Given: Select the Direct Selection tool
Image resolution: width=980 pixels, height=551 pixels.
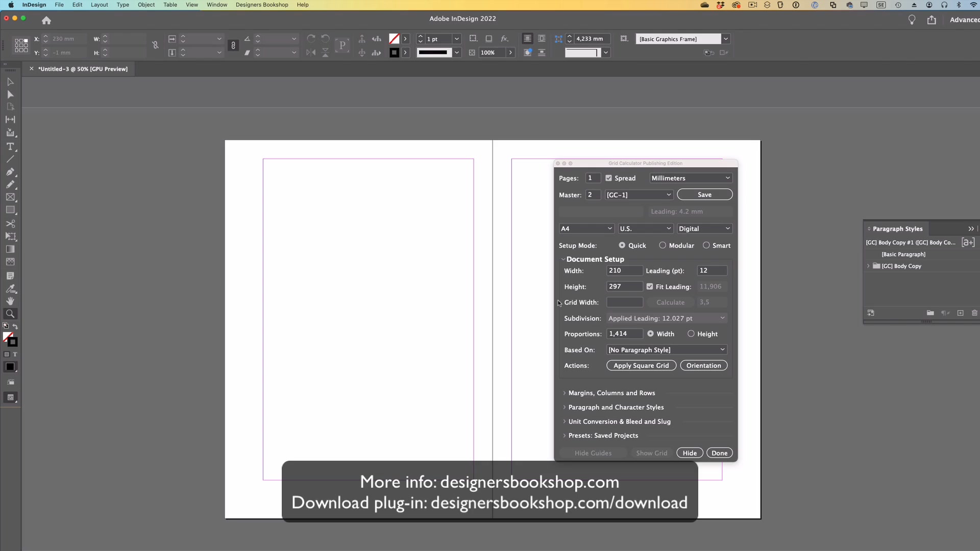Looking at the screenshot, I should 10,94.
